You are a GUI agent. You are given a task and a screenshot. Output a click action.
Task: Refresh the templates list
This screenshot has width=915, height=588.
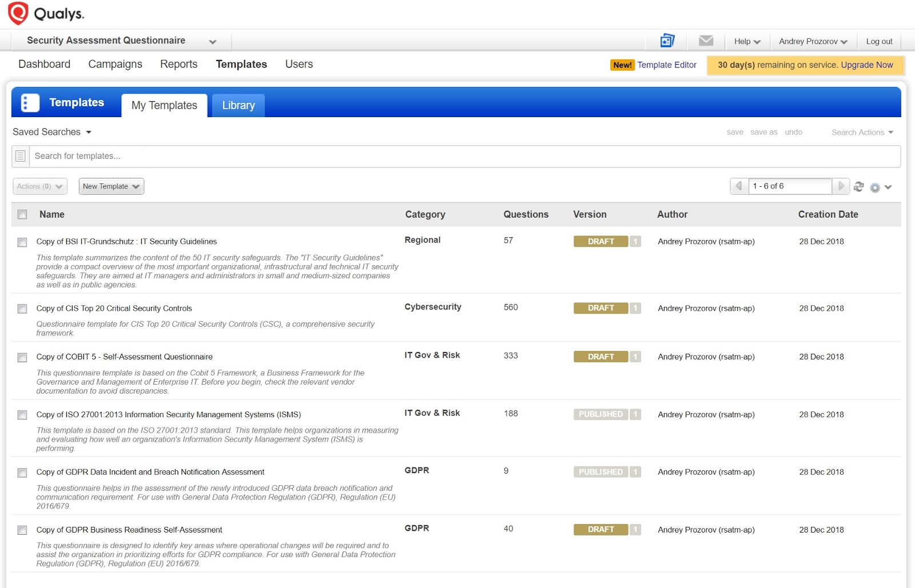point(859,186)
